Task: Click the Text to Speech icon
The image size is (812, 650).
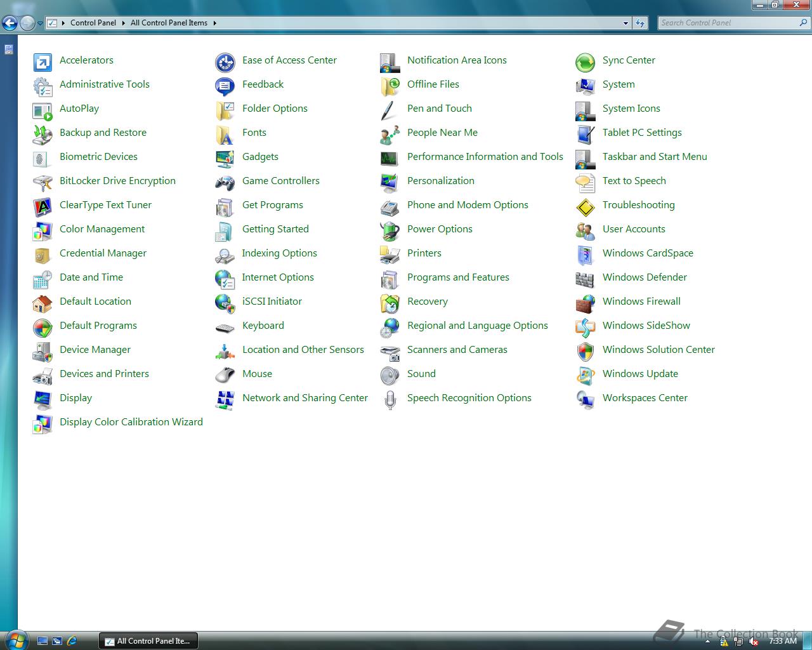Action: tap(586, 182)
